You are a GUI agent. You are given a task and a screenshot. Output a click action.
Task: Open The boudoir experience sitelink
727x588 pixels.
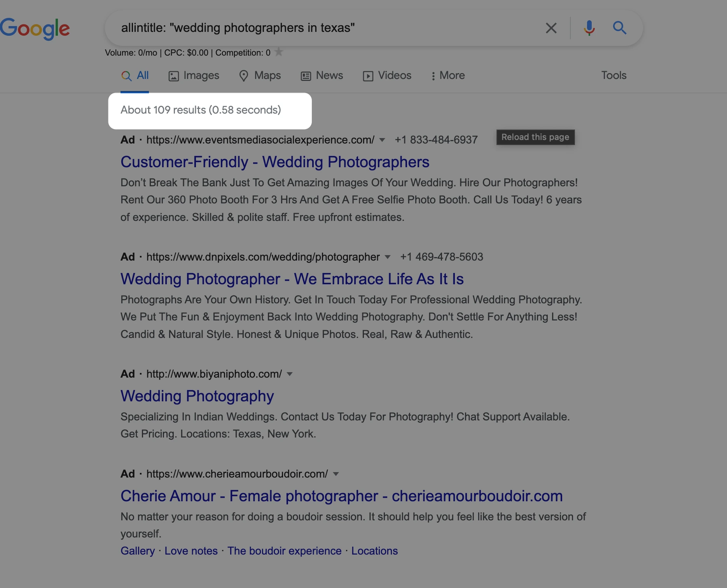284,551
